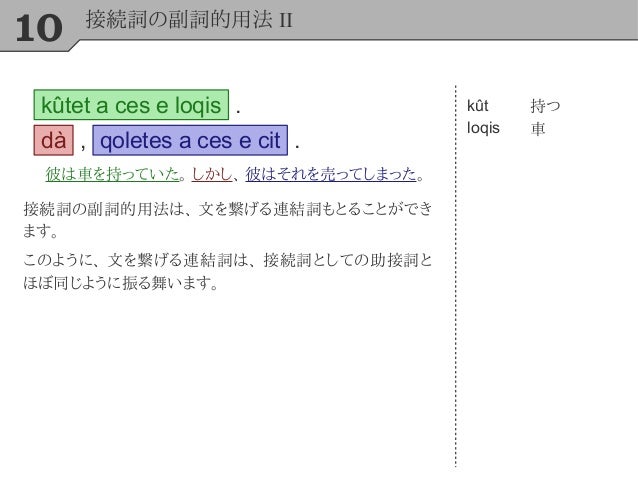Select the heading 接続詞の副詞的用法 II
This screenshot has height=479, width=638.
(189, 19)
